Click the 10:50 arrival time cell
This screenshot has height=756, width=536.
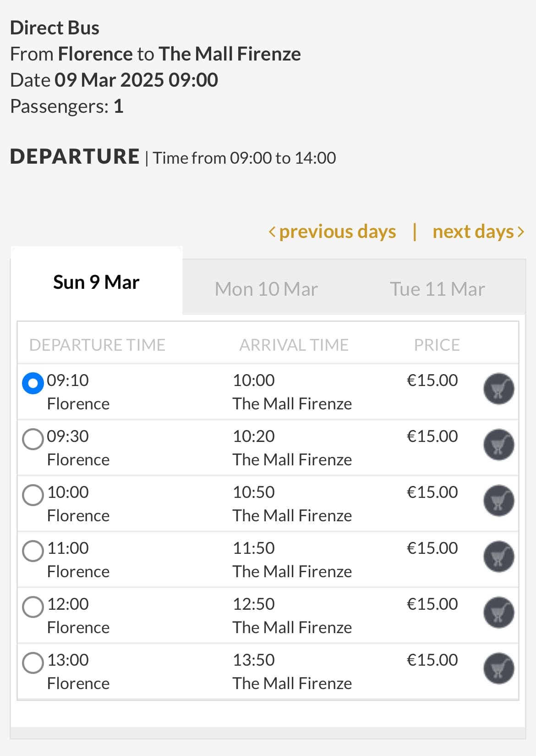point(254,492)
